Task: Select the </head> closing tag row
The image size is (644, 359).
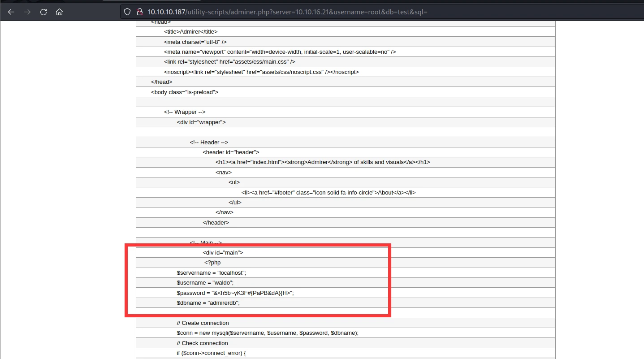Action: [346, 82]
